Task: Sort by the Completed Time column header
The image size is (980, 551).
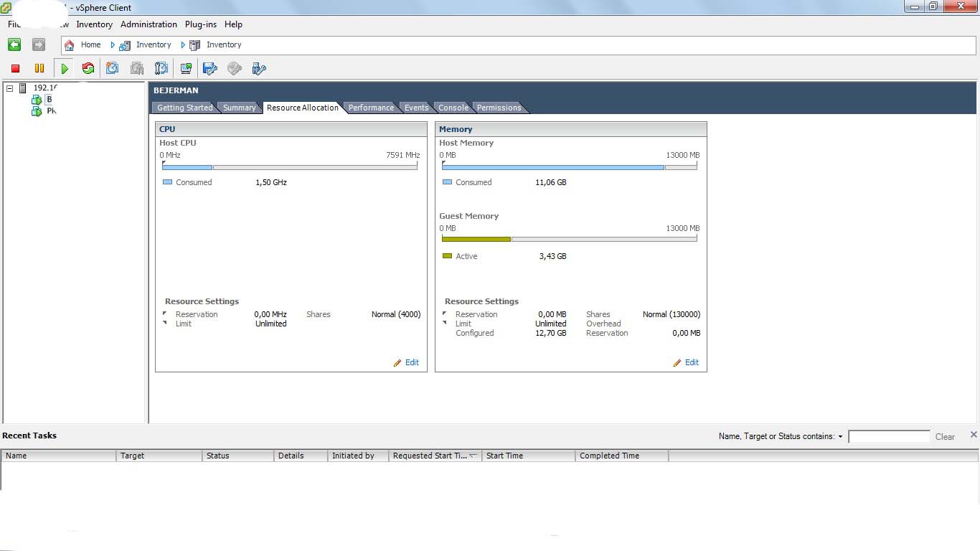Action: pos(622,456)
